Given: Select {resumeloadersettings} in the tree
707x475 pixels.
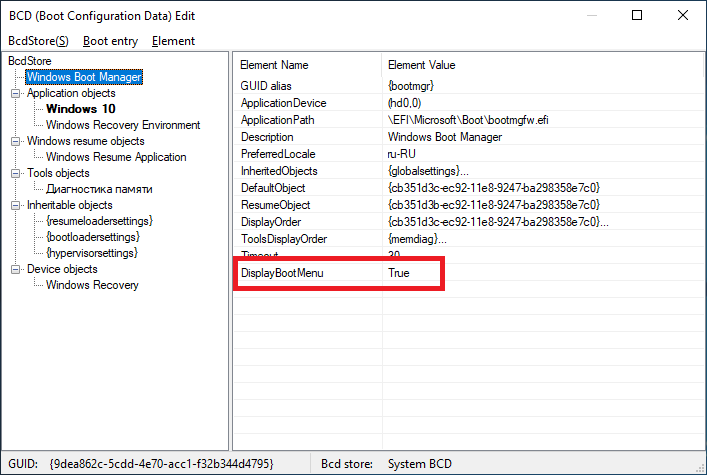Looking at the screenshot, I should 100,221.
